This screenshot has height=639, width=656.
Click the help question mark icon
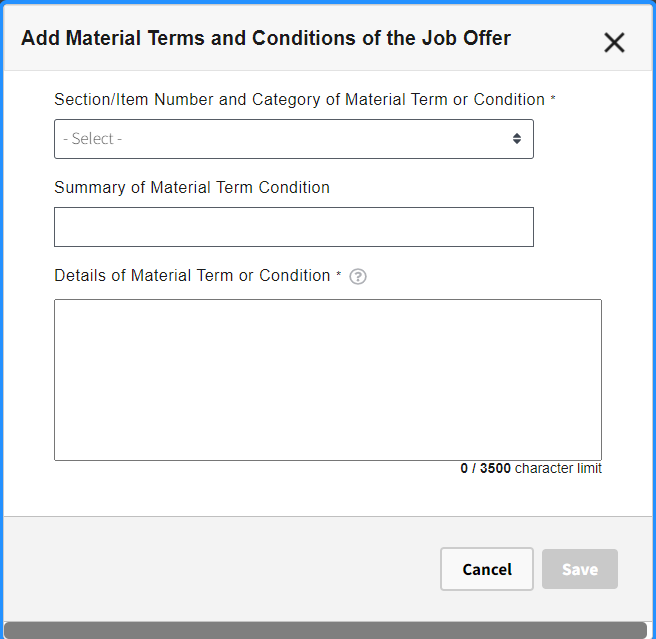coord(358,277)
